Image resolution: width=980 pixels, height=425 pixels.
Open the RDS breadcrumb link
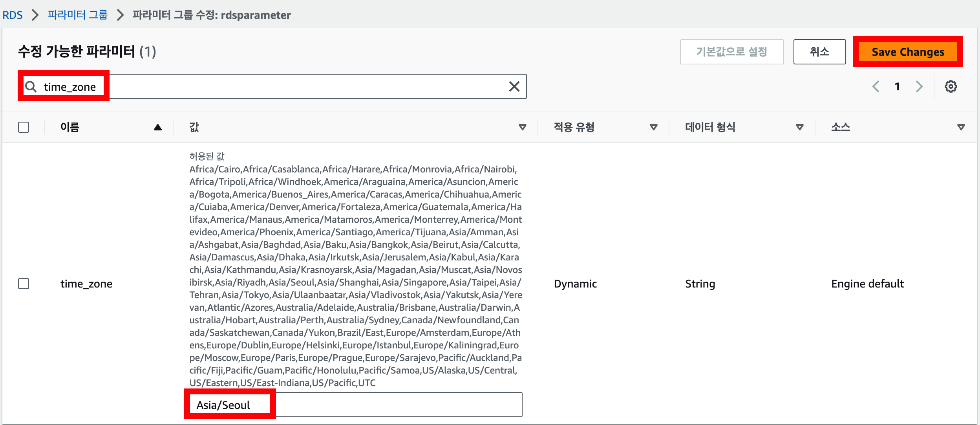pos(13,15)
